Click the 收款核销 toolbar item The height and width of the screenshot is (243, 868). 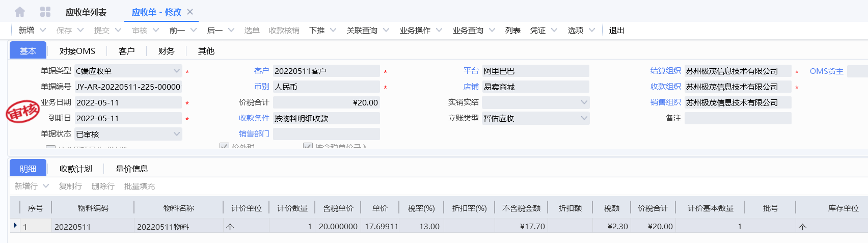284,30
